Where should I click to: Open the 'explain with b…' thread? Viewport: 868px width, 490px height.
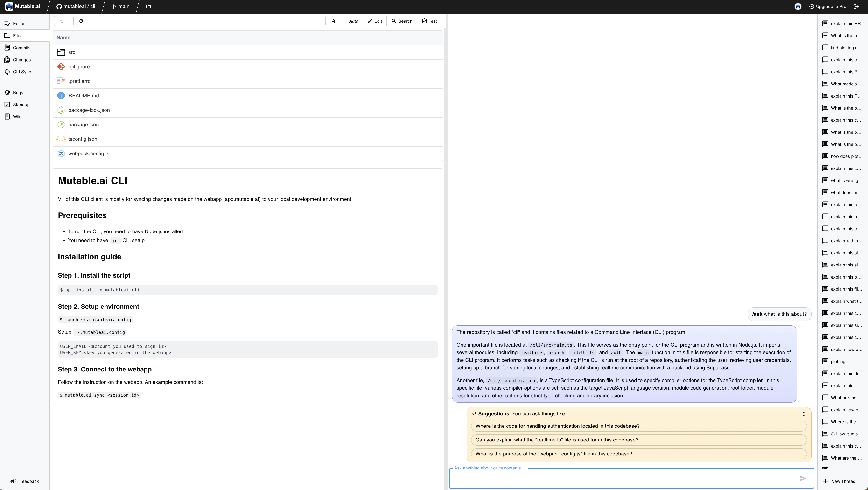point(842,241)
